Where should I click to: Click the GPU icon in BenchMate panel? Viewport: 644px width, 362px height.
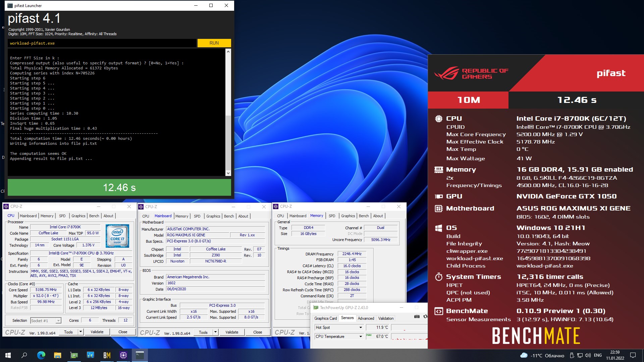click(x=438, y=196)
